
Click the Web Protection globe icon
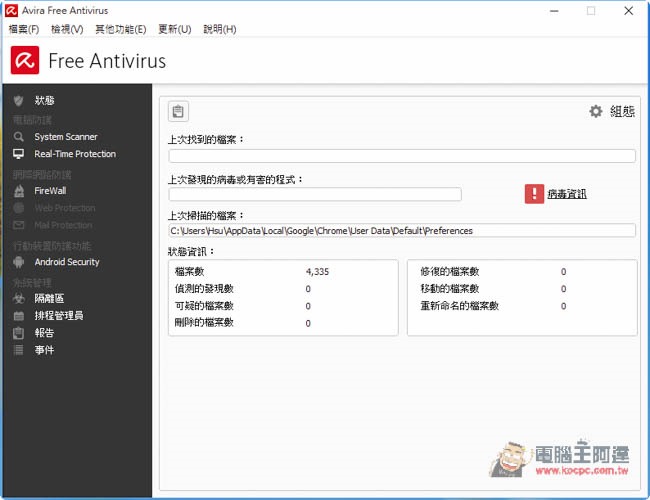[x=19, y=208]
